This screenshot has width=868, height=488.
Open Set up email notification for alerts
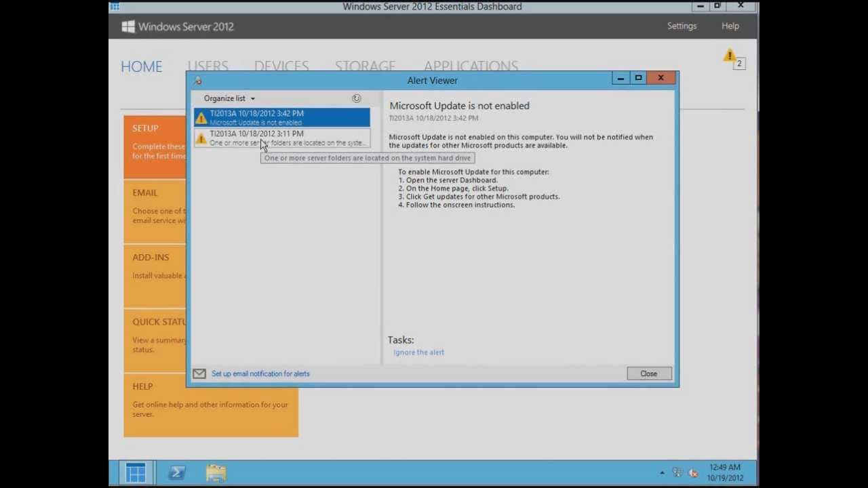coord(260,373)
